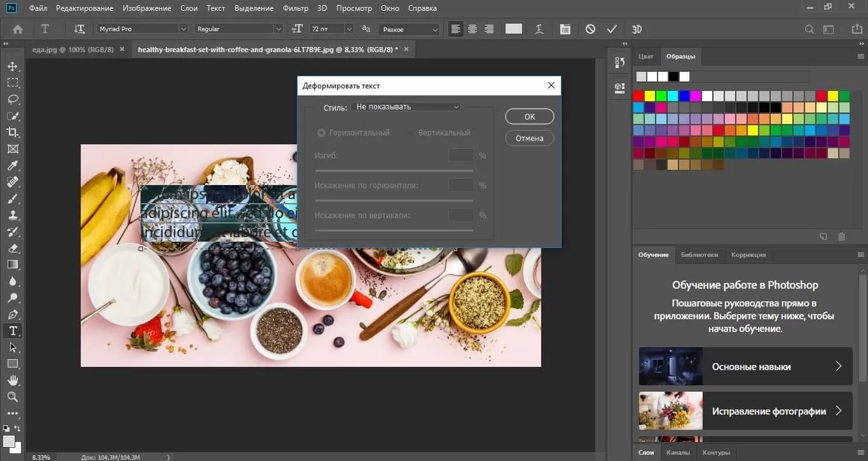Select the Horizontal orientation radio button in the warp dialog
868x461 pixels.
coord(321,133)
